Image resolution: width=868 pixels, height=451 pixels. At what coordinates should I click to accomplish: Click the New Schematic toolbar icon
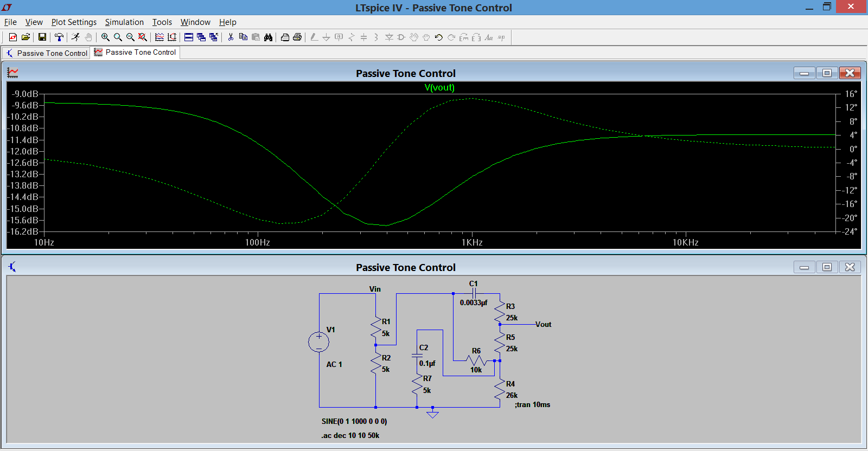pyautogui.click(x=13, y=37)
